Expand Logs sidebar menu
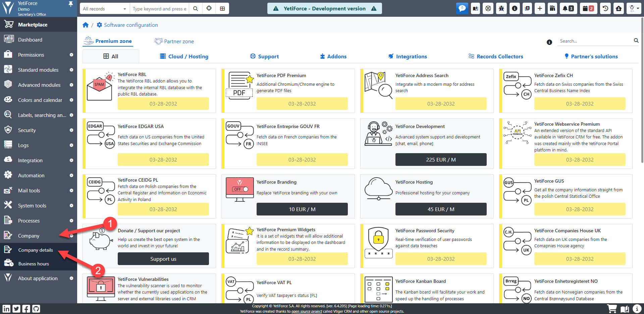 39,145
